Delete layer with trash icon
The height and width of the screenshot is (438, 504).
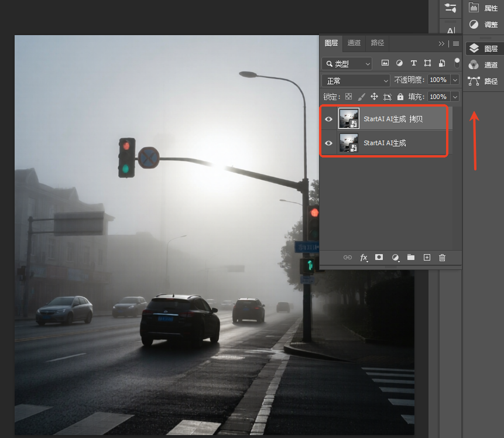point(443,257)
